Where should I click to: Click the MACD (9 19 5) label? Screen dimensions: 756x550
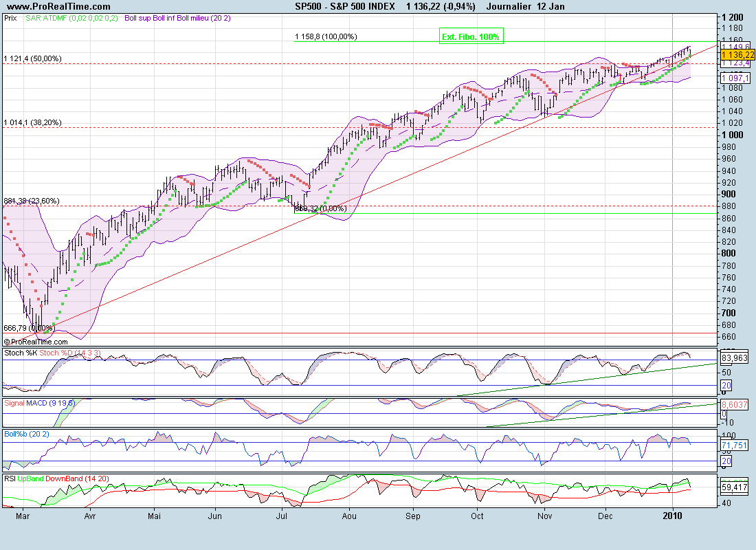50,404
